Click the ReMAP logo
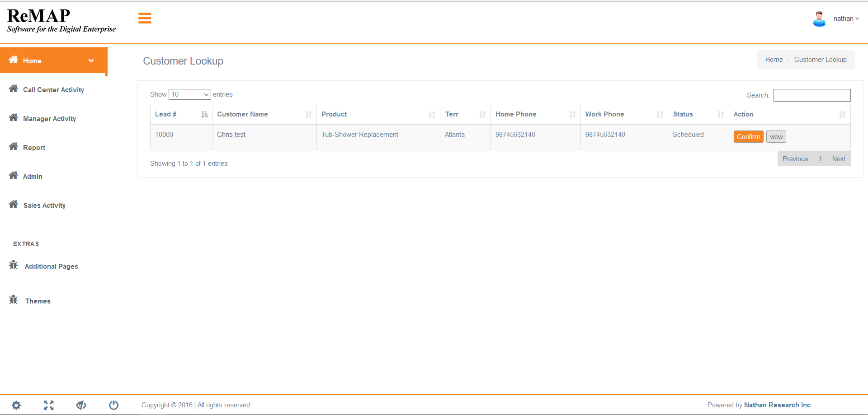 pos(61,21)
